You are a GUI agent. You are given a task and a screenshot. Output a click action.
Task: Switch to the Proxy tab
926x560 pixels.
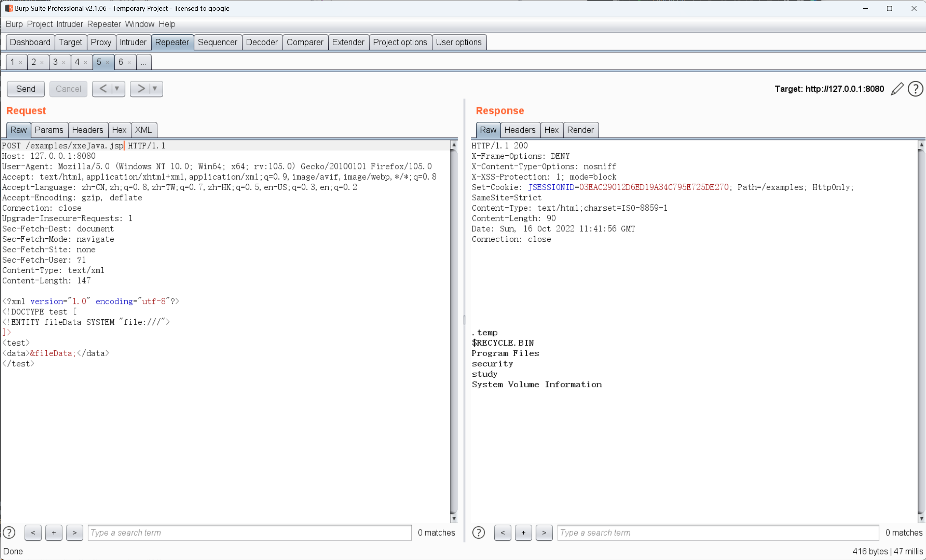(x=101, y=42)
